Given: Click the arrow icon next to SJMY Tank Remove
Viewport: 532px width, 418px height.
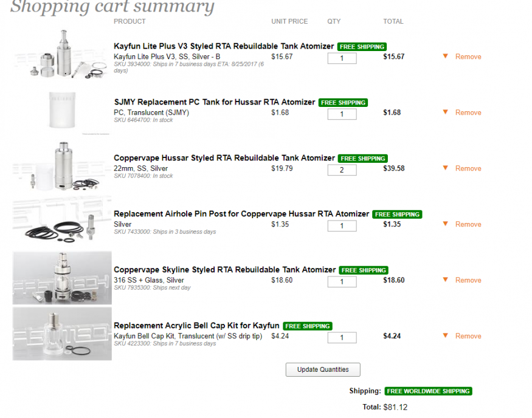Looking at the screenshot, I should [446, 112].
